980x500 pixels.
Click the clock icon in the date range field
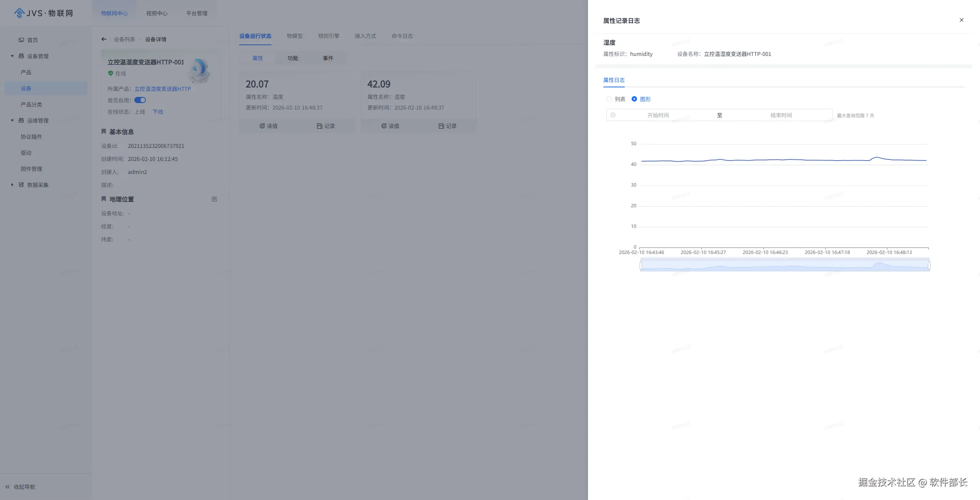[x=613, y=115]
